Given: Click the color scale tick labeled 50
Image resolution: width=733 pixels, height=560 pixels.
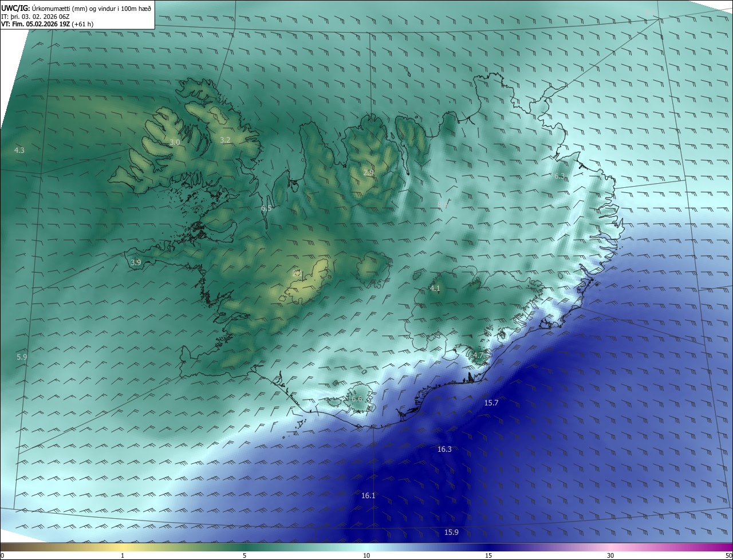Looking at the screenshot, I should click(x=728, y=555).
